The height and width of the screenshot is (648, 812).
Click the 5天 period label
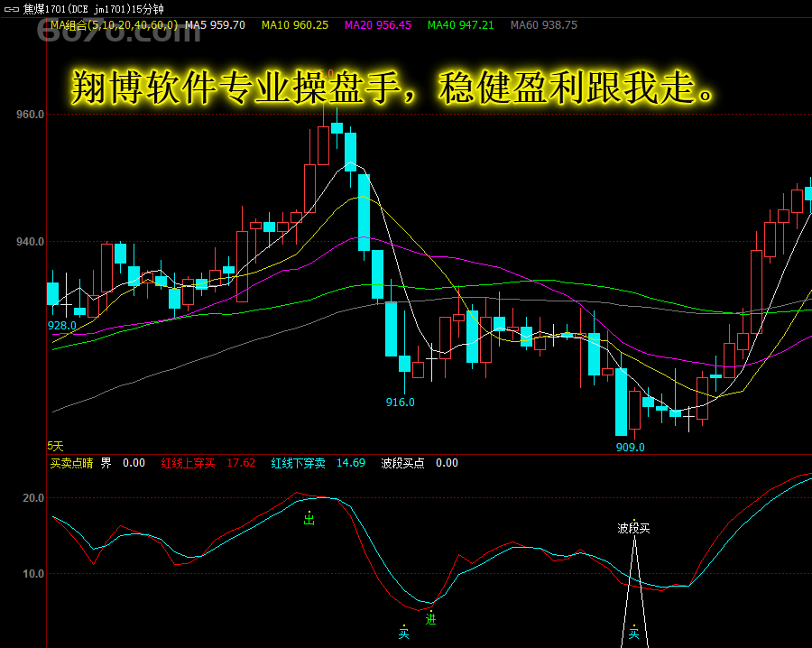55,446
